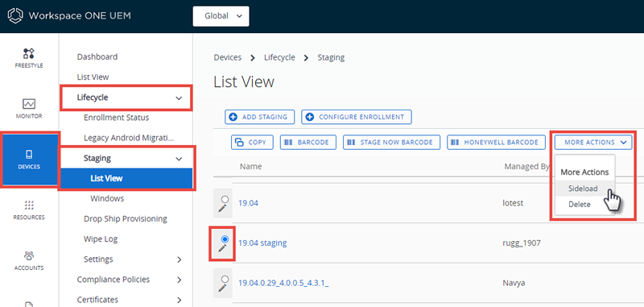Select the radio button for 19.04 staging

coord(225,239)
